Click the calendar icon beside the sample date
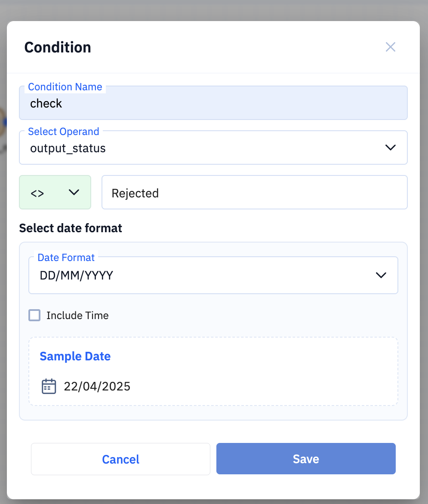This screenshot has height=504, width=428. 49,386
